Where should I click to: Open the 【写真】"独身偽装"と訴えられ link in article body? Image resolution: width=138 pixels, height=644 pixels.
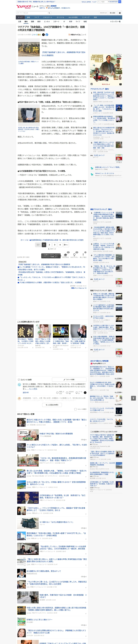coord(63,54)
